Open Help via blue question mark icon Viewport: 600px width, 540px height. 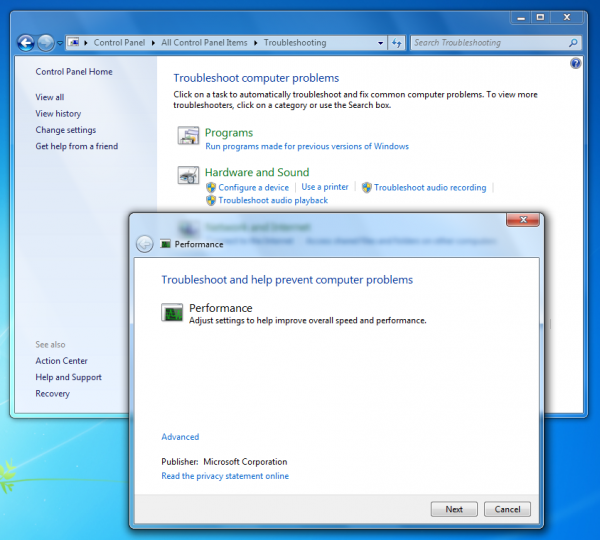(x=575, y=63)
